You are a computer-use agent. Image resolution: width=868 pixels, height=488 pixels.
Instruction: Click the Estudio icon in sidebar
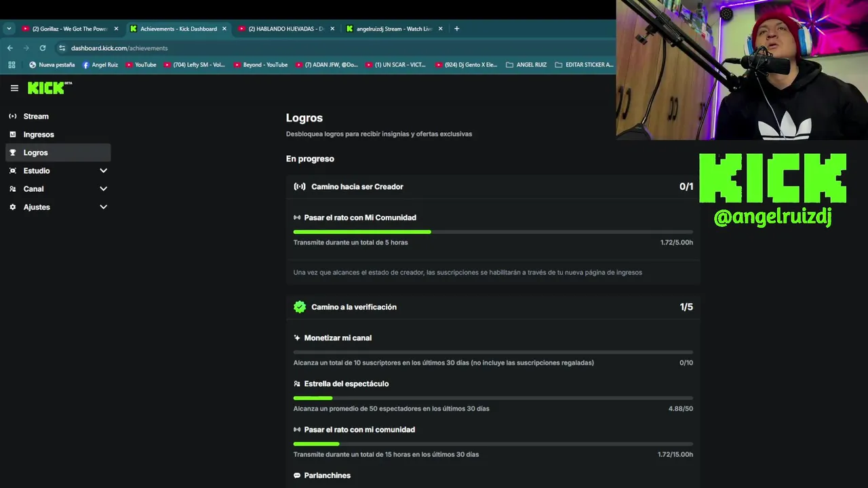[x=13, y=171]
